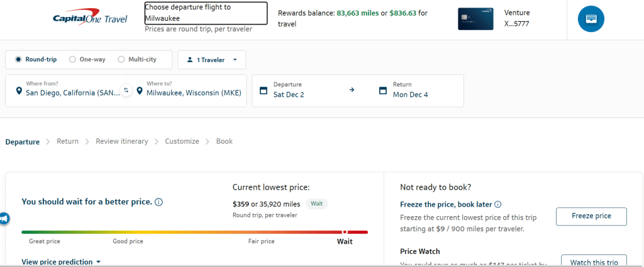644x267 pixels.
Task: Click the Departure calendar icon
Action: (264, 90)
